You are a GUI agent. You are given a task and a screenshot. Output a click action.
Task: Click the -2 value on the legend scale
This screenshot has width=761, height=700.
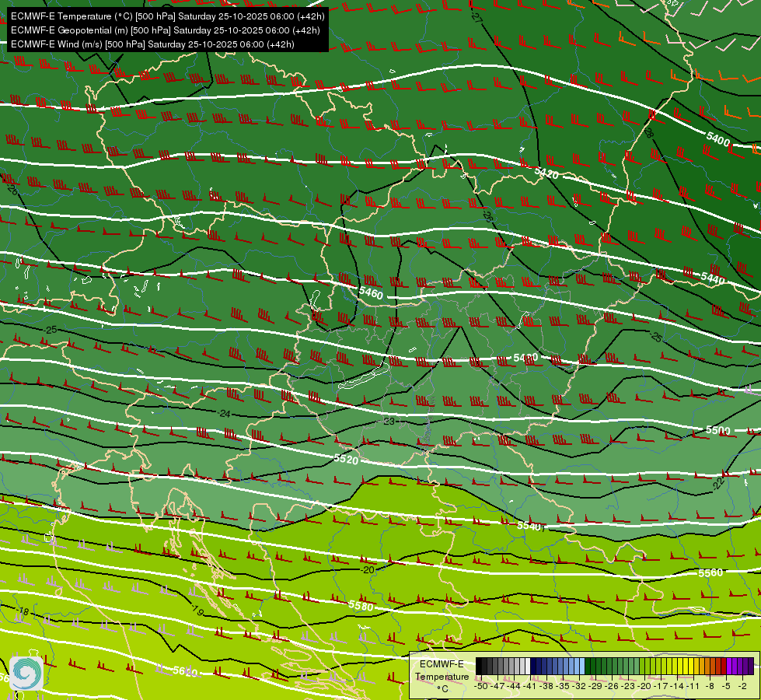pos(742,687)
